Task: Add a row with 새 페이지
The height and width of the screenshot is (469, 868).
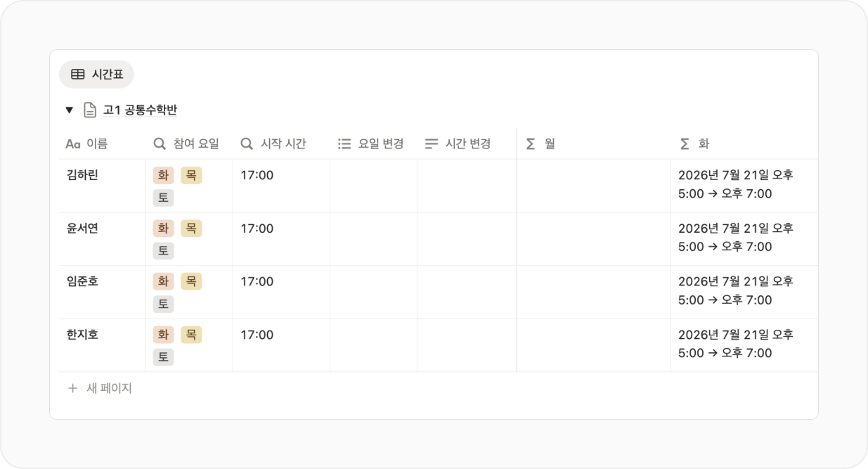Action: coord(99,388)
